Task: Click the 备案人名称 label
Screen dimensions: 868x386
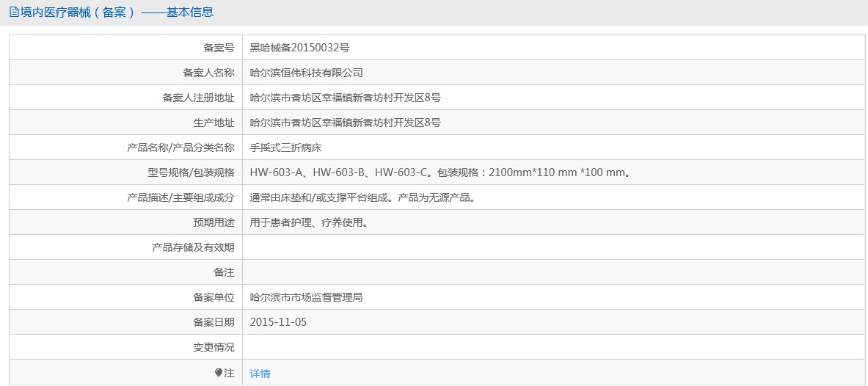Action: tap(208, 73)
